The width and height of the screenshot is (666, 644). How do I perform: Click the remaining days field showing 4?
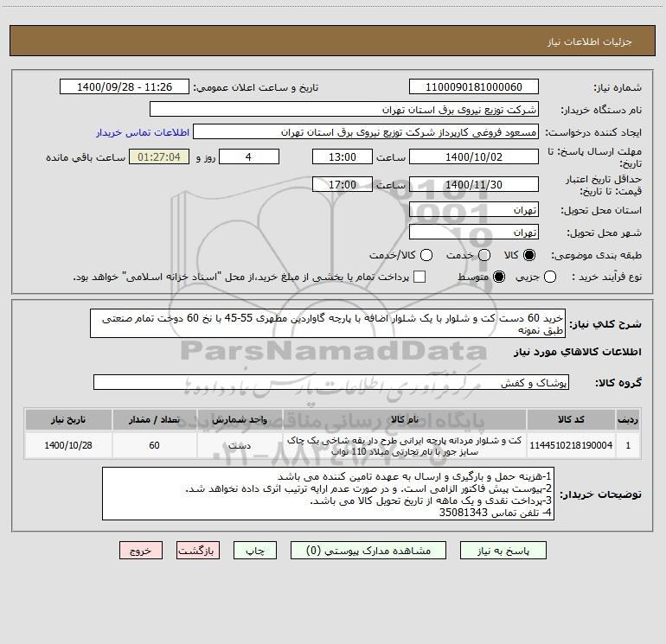[249, 156]
